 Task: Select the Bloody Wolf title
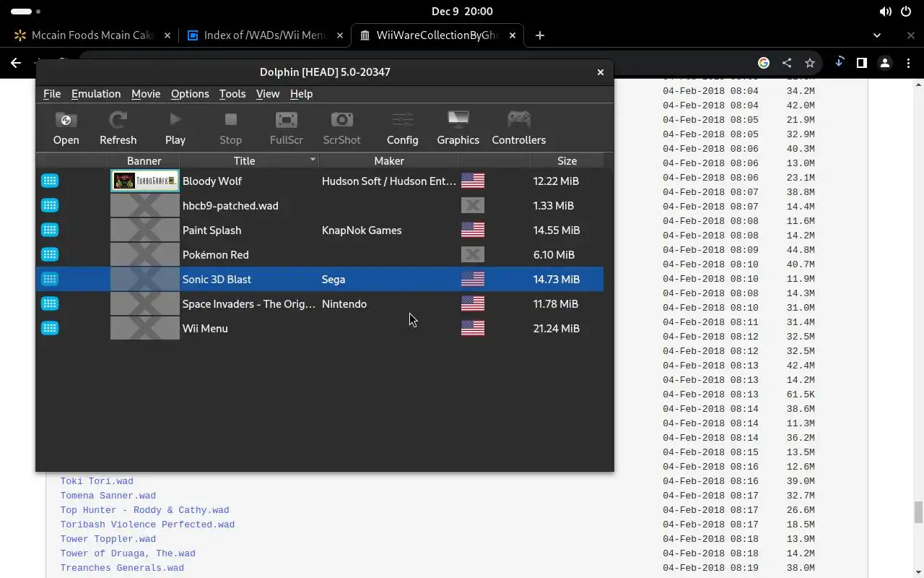[212, 181]
